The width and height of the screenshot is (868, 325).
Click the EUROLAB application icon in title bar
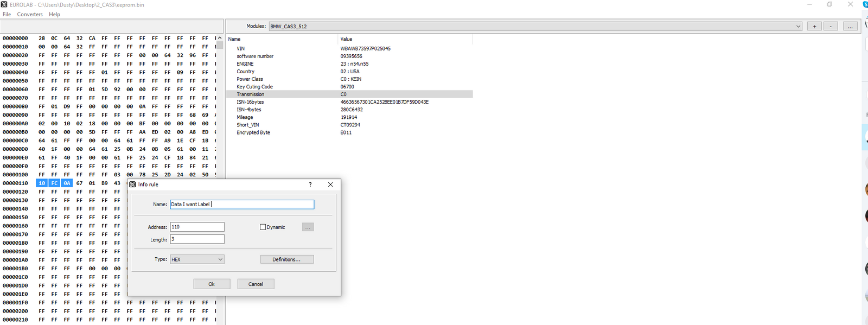[x=4, y=4]
